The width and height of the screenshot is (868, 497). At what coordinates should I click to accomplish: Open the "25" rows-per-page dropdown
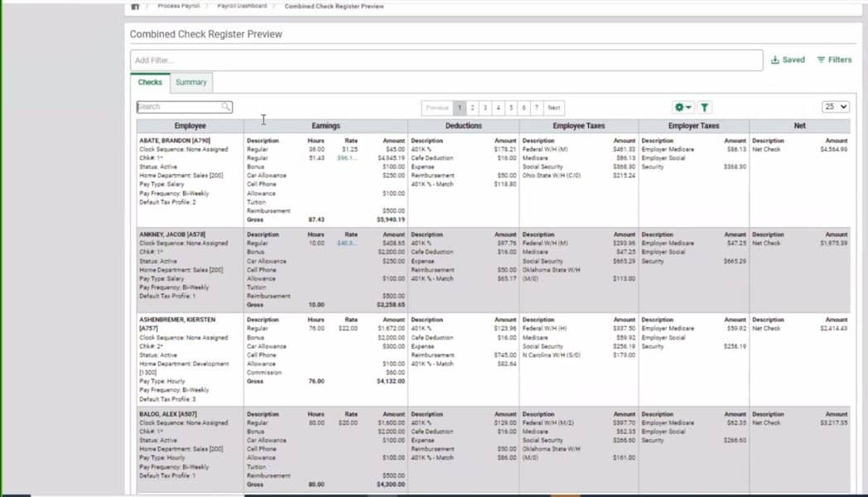[836, 108]
